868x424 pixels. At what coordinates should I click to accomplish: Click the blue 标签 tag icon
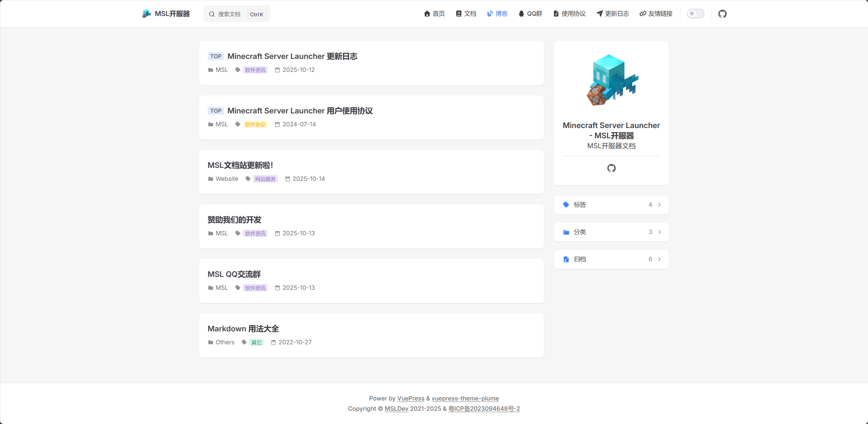566,205
